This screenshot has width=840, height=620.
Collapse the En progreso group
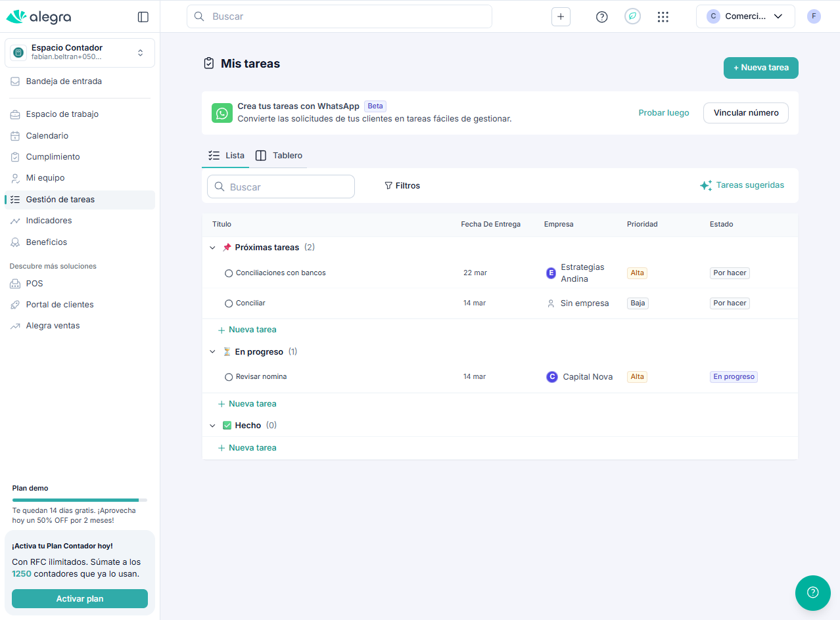[212, 352]
